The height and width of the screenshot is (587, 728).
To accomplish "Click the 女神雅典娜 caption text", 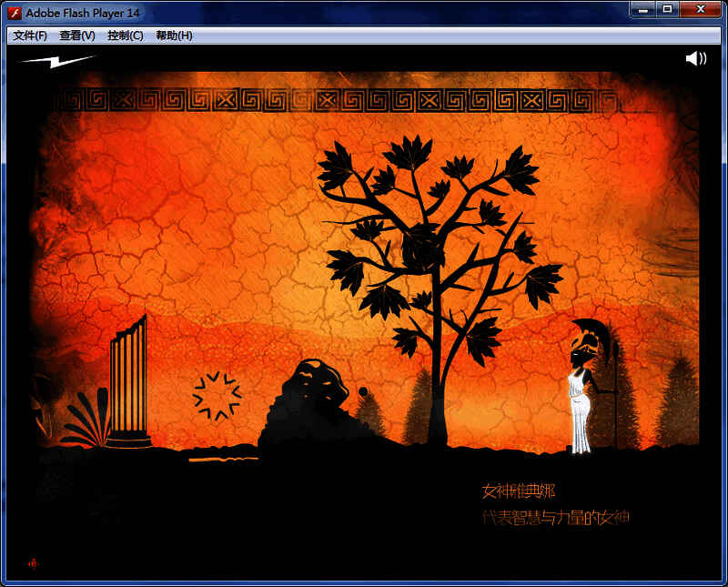I will click(x=518, y=491).
